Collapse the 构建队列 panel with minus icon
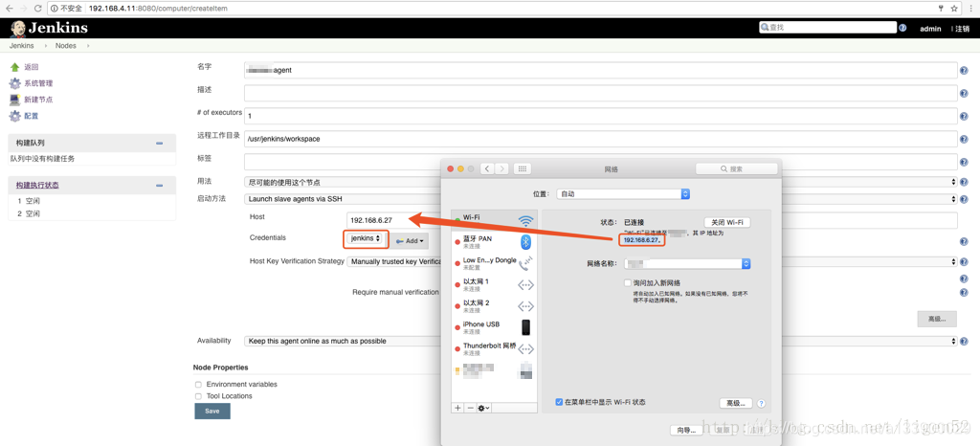 pyautogui.click(x=160, y=143)
